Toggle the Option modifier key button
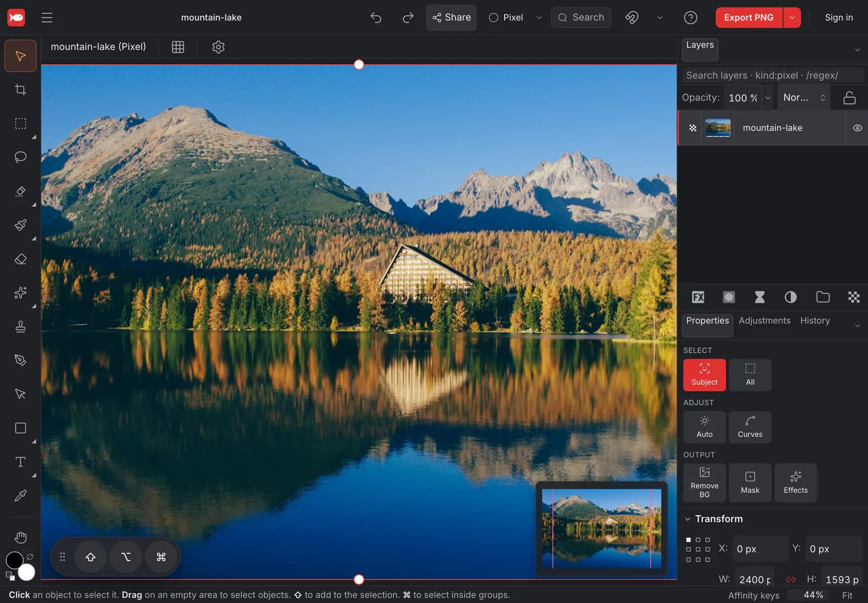 [126, 557]
